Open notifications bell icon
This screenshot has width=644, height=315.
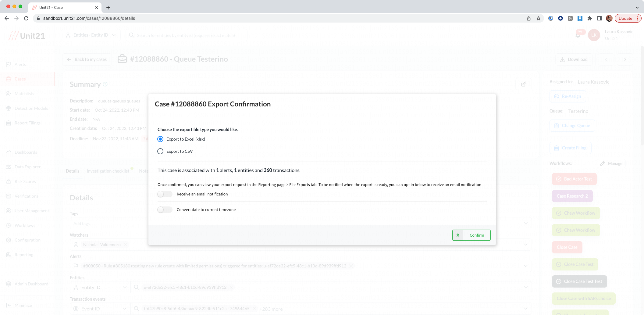click(578, 35)
